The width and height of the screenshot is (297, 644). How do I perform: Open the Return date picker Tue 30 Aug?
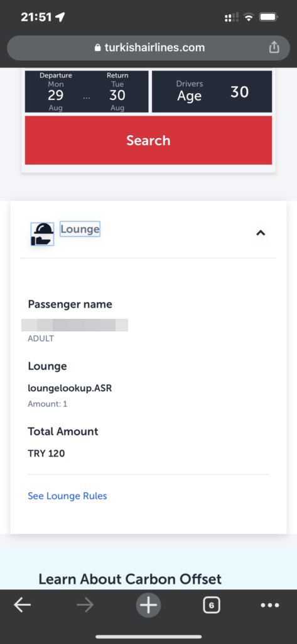[x=117, y=91]
